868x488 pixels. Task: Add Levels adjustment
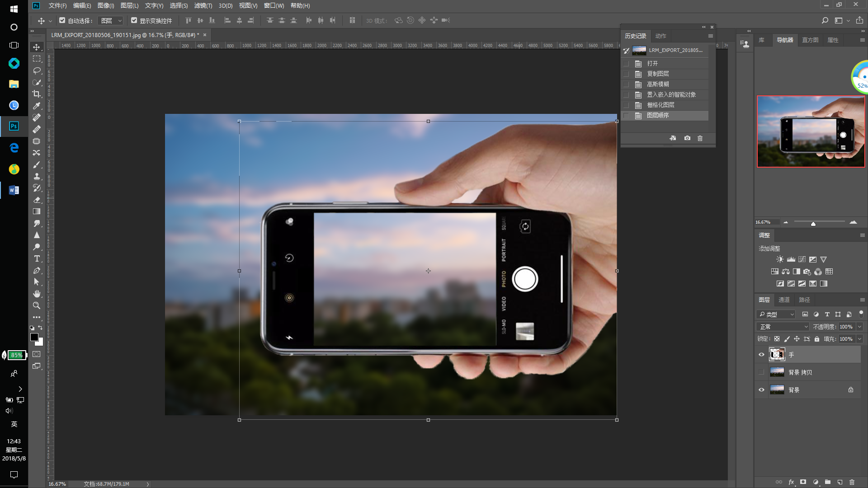point(791,259)
